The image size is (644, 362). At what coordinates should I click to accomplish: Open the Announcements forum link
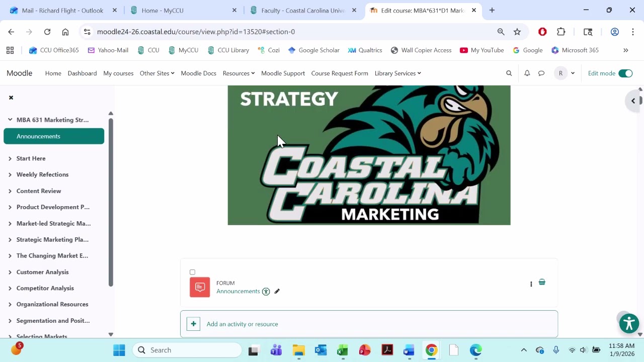tap(238, 291)
